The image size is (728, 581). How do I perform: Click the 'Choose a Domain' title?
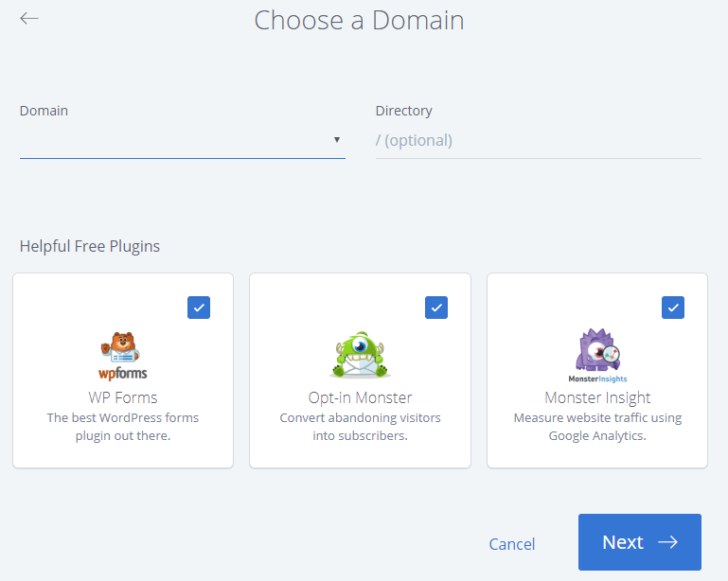coord(360,21)
